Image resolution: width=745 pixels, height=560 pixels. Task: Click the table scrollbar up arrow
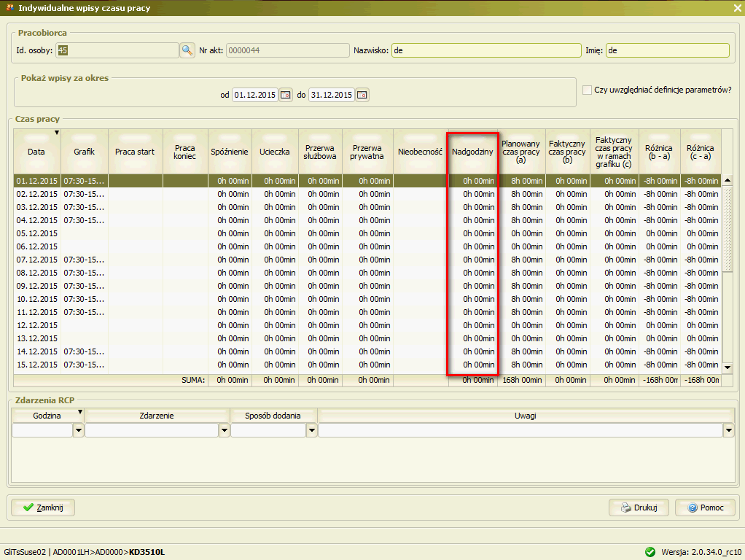tap(728, 181)
